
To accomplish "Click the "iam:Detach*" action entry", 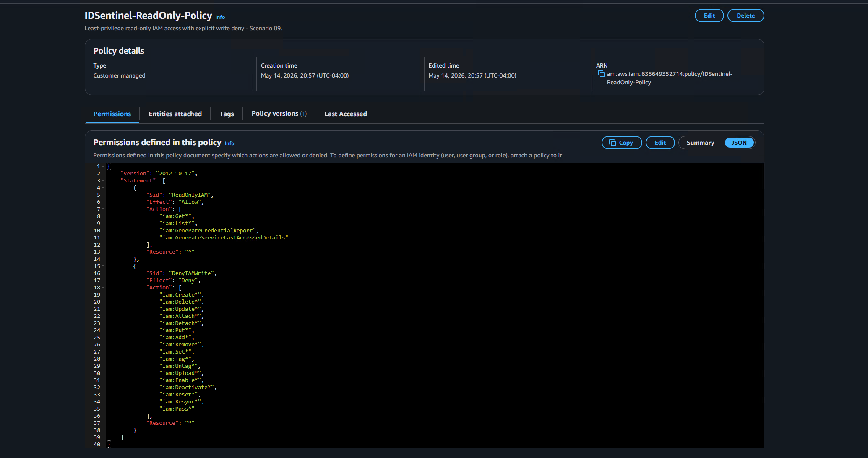I will pos(181,323).
